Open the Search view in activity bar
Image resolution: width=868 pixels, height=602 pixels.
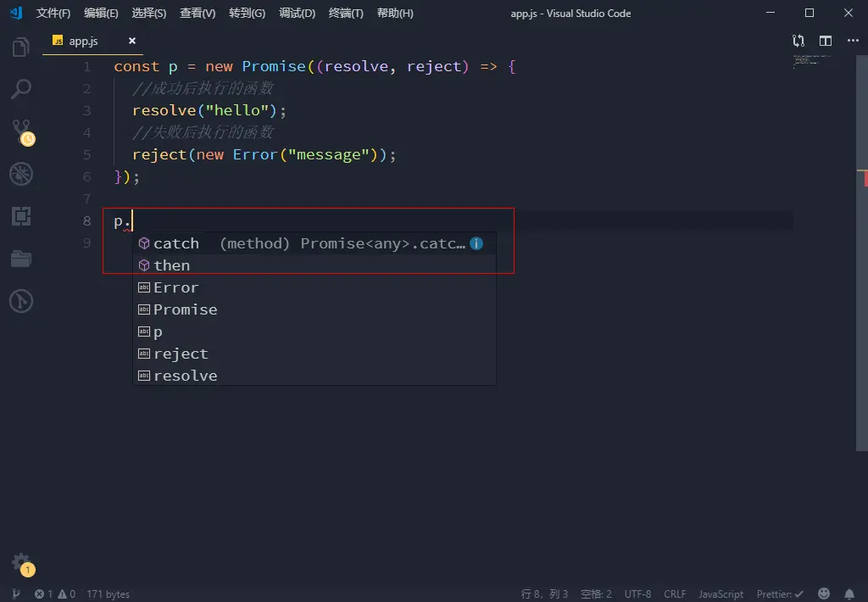pos(21,89)
